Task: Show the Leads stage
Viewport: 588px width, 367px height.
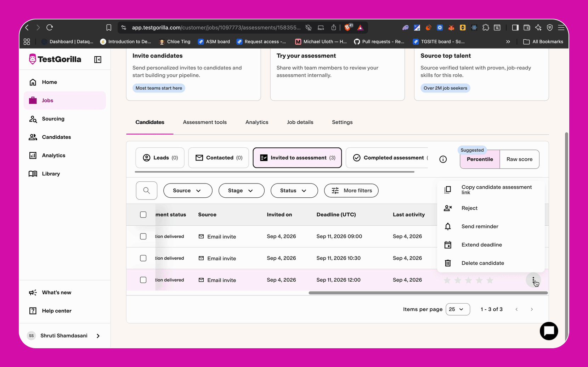Action: pyautogui.click(x=160, y=158)
